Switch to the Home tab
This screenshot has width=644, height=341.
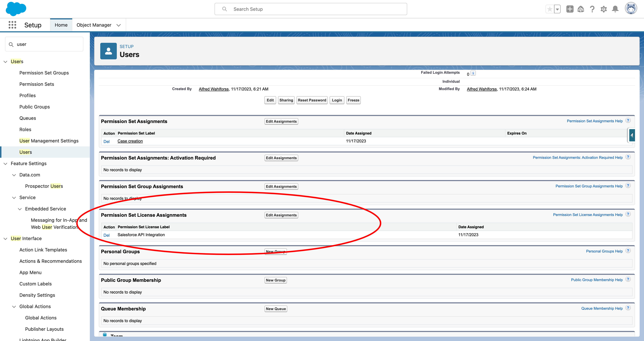pyautogui.click(x=61, y=25)
